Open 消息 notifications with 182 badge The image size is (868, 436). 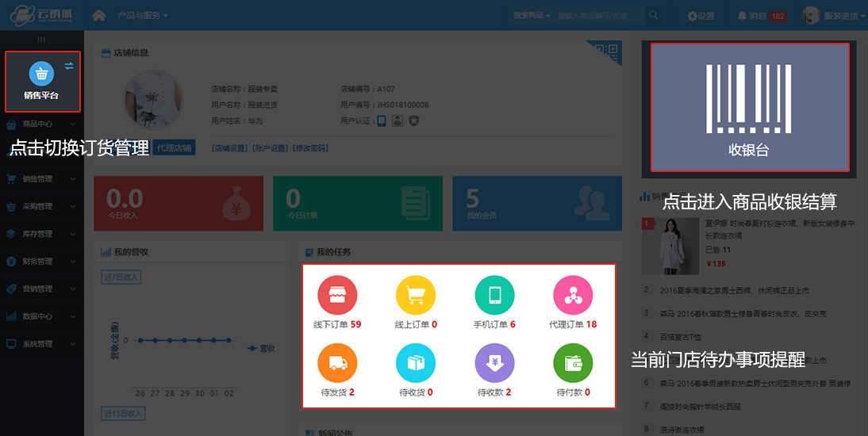761,16
